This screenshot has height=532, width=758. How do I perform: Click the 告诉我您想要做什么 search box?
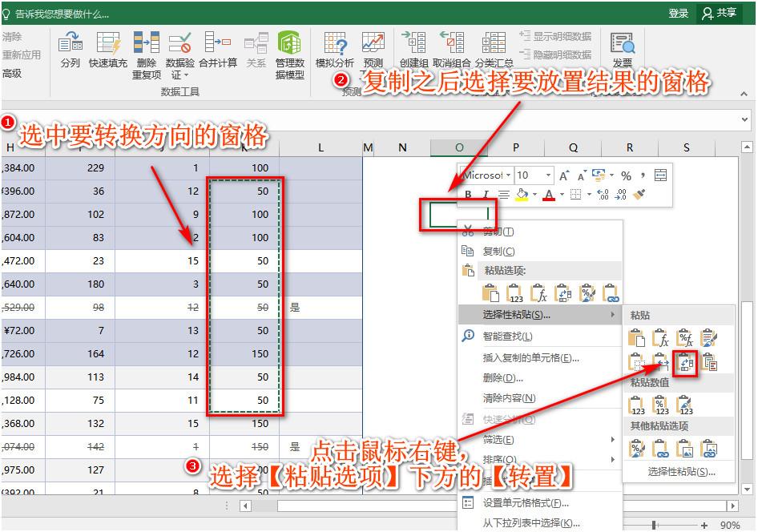coord(57,14)
